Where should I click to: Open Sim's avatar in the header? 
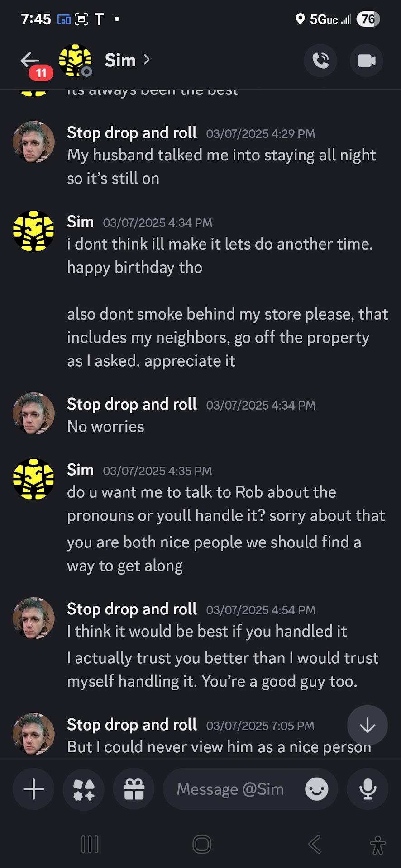tap(75, 60)
